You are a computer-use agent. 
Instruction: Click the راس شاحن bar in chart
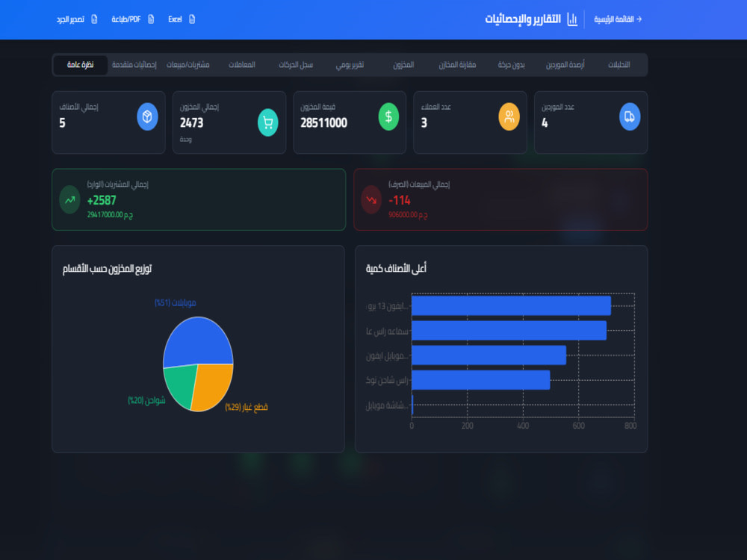click(480, 380)
